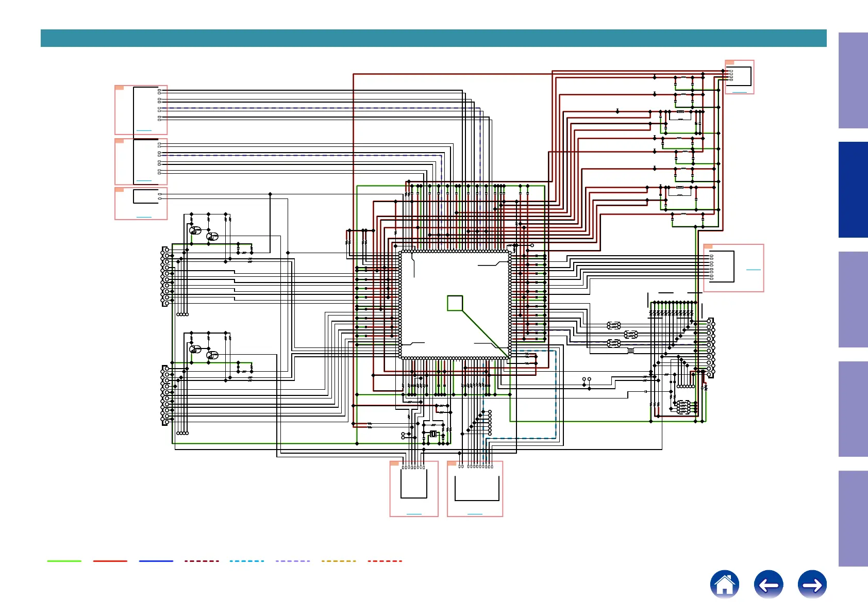Follow link in bottom narrower connector box

click(x=414, y=513)
